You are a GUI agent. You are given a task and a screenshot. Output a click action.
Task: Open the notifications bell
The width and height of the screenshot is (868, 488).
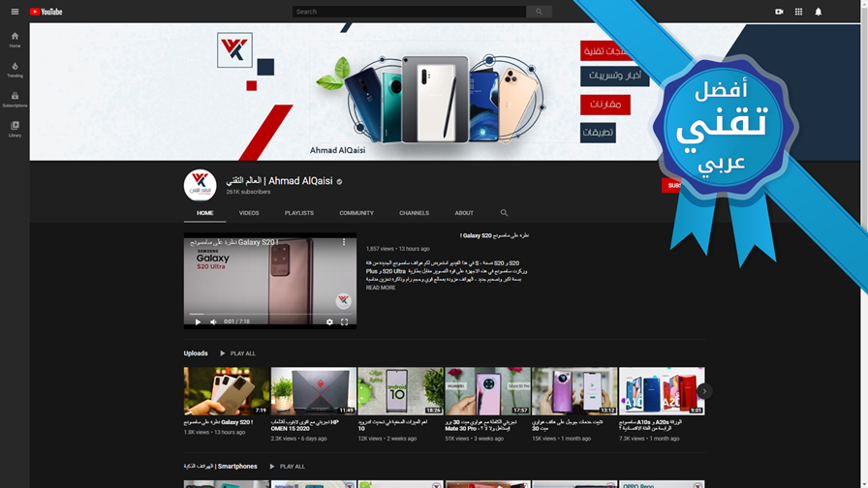(819, 12)
